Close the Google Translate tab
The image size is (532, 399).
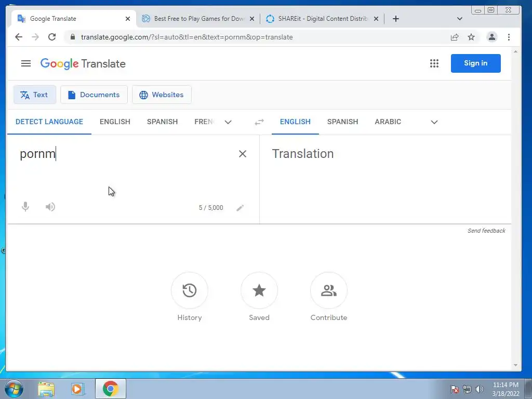pos(128,19)
